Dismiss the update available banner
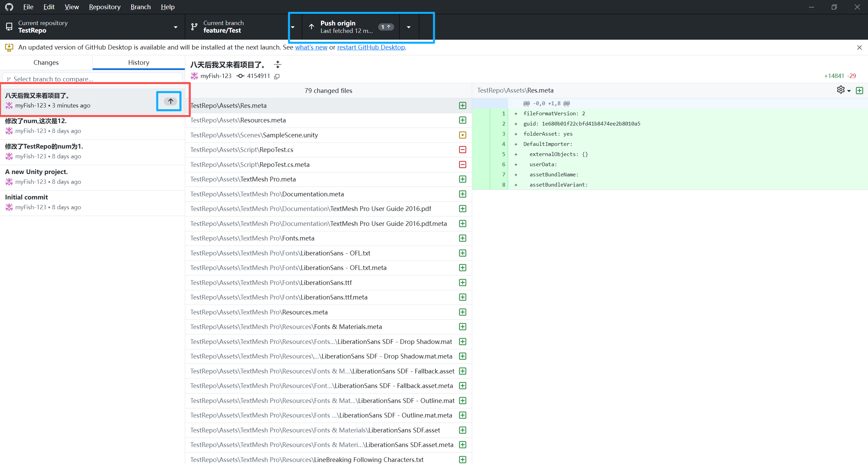The image size is (868, 464). [859, 47]
